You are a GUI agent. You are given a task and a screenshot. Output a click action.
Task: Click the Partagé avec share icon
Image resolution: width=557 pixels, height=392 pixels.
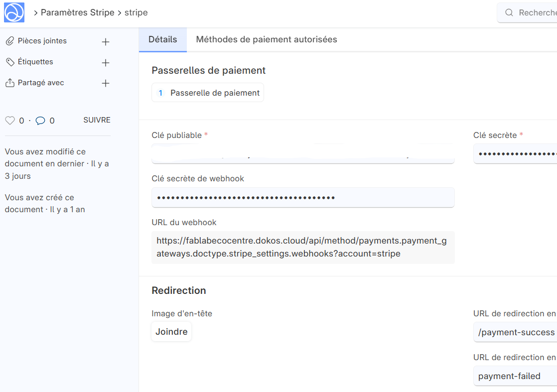click(10, 83)
